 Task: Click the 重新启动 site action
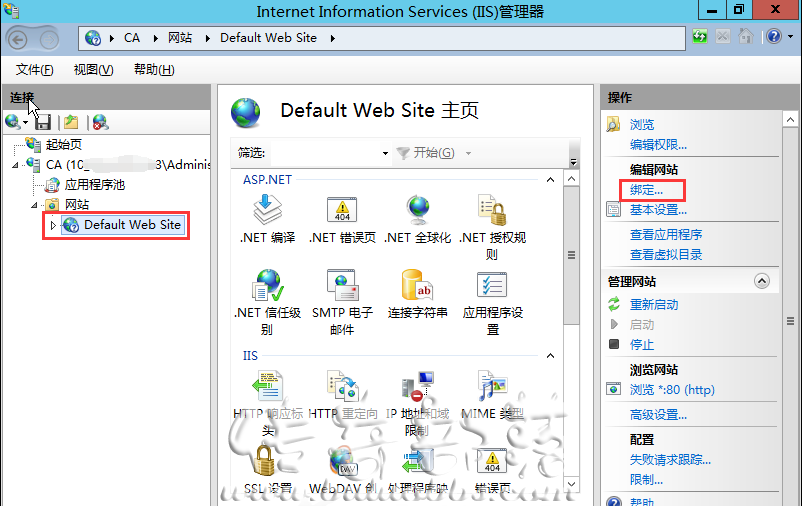click(x=654, y=305)
